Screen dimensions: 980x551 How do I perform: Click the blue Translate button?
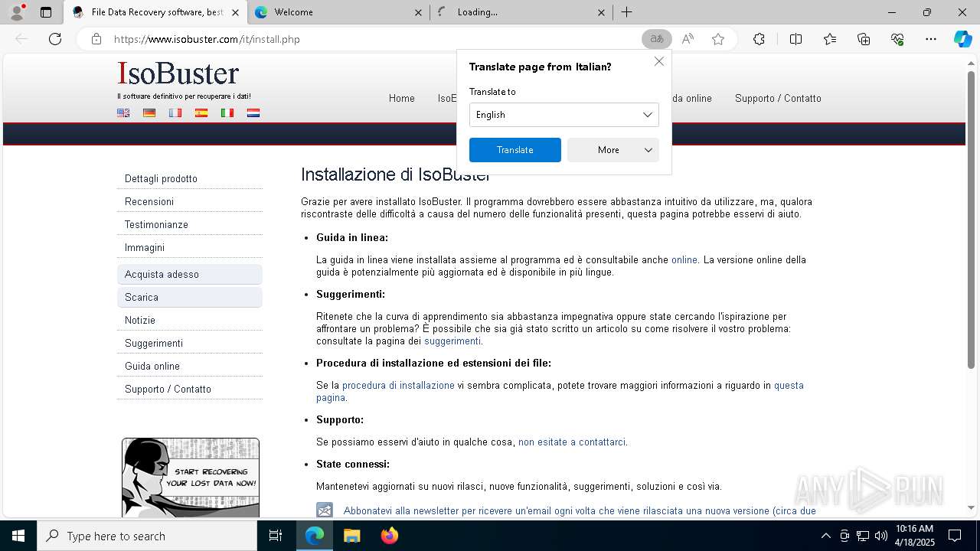pyautogui.click(x=514, y=150)
